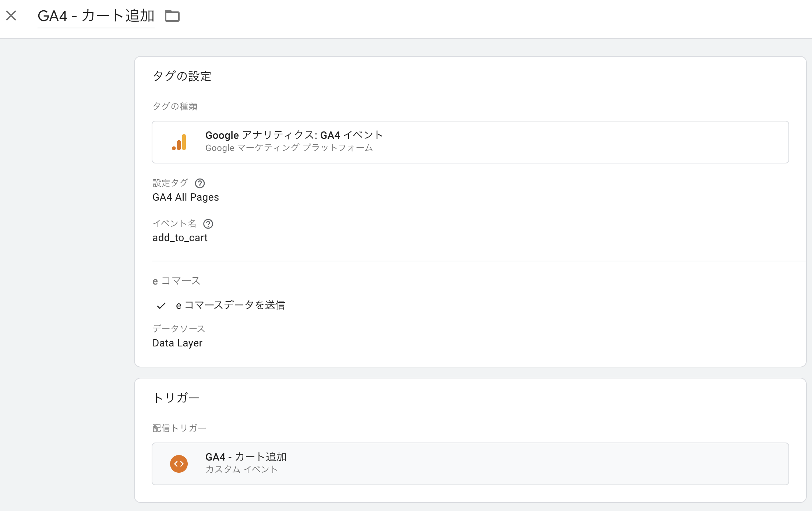
Task: Click the タグの種類 label
Action: 175,106
